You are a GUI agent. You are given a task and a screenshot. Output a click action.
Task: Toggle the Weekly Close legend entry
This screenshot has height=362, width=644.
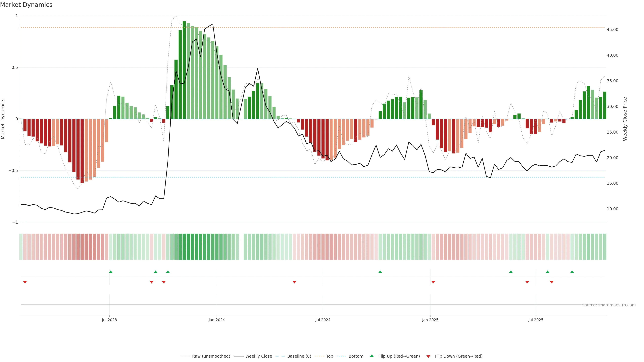[x=258, y=356]
